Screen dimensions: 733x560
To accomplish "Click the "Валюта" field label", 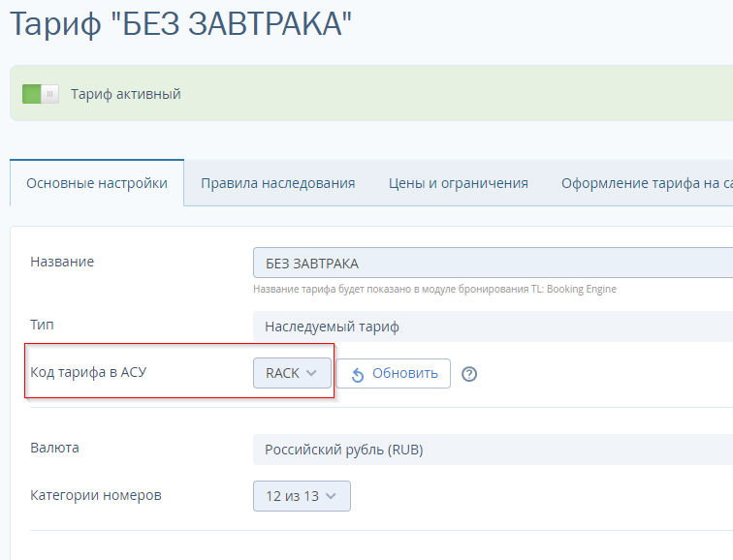I will pyautogui.click(x=55, y=448).
